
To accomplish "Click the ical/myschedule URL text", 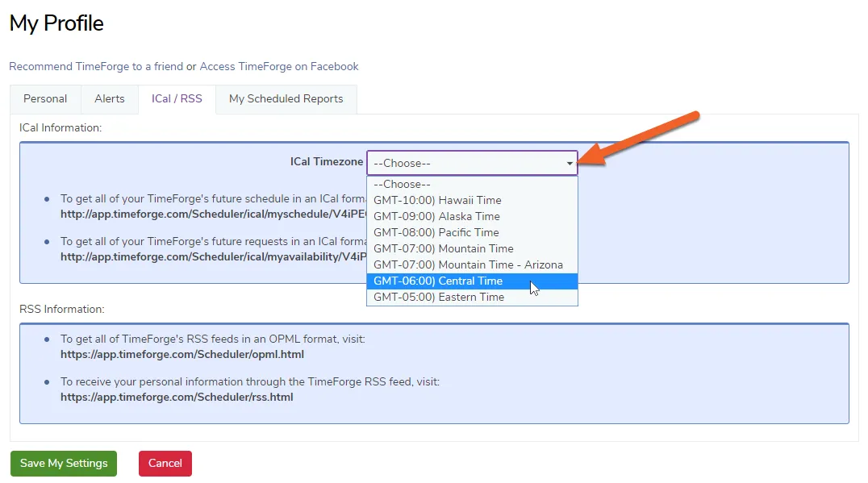I will [213, 214].
